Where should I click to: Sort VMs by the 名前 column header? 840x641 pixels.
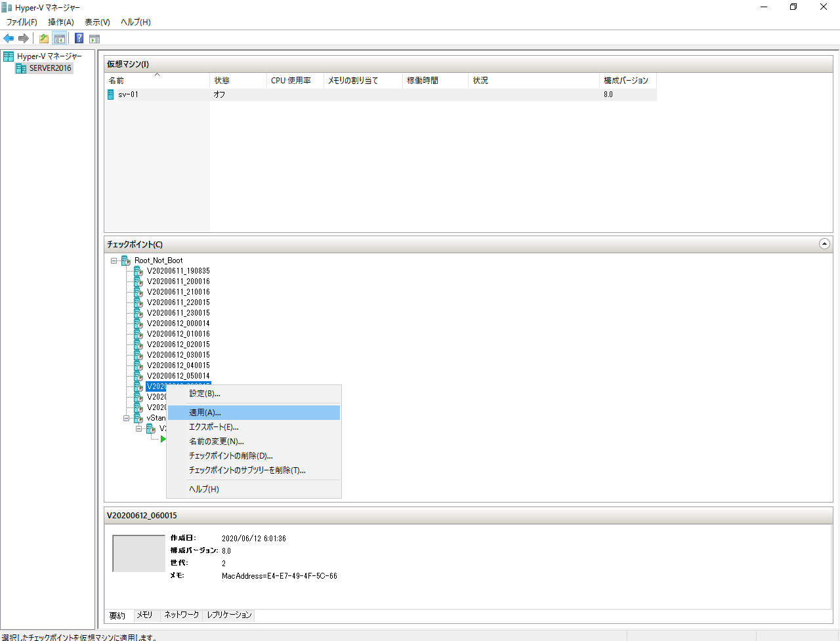tap(157, 81)
